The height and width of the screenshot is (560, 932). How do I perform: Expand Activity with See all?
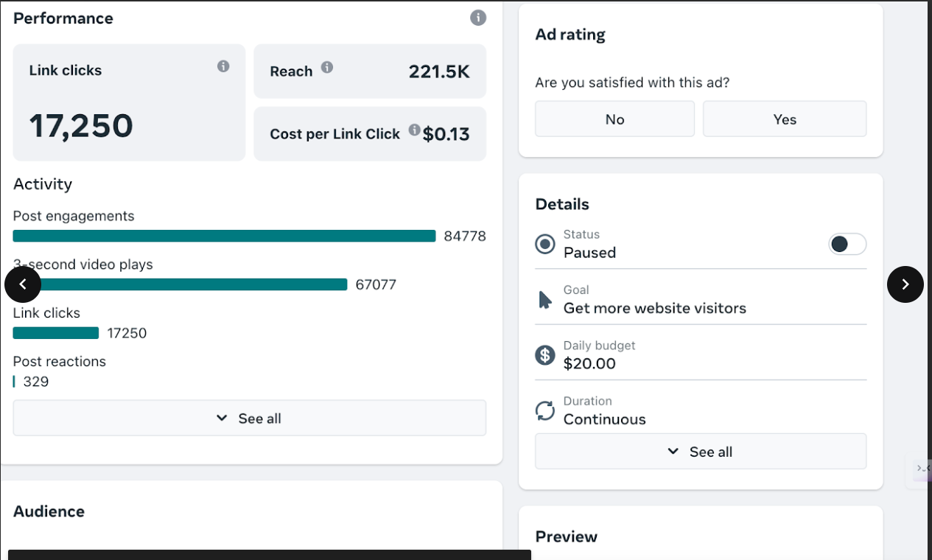click(249, 419)
